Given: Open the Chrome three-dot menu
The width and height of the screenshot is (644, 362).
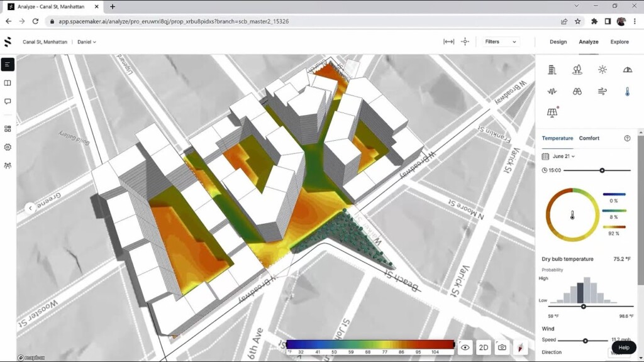Looking at the screenshot, I should pyautogui.click(x=635, y=21).
